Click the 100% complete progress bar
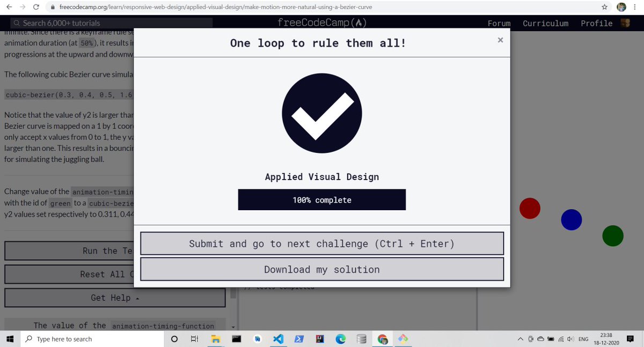Viewport: 644px width, 347px height. pyautogui.click(x=321, y=200)
